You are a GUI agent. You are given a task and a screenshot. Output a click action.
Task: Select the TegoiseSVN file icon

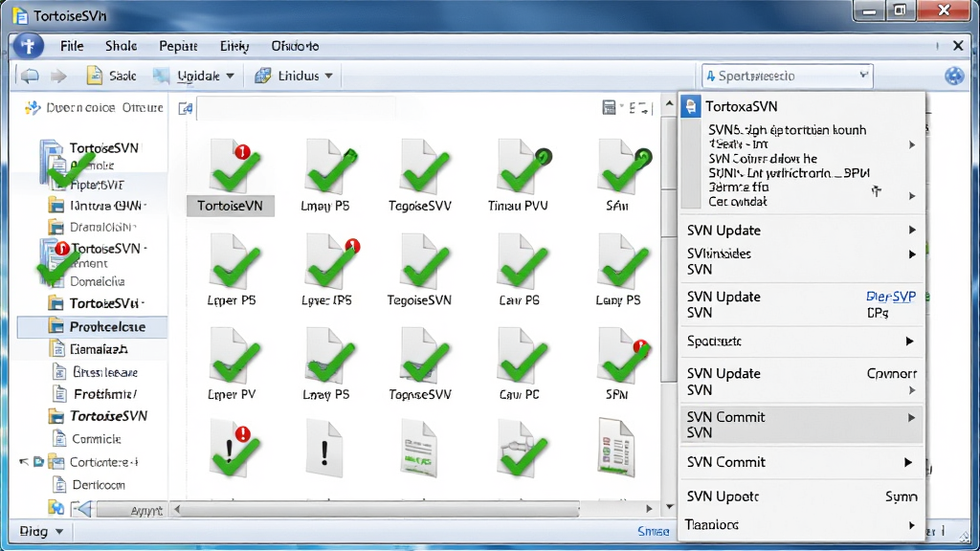[x=419, y=271]
